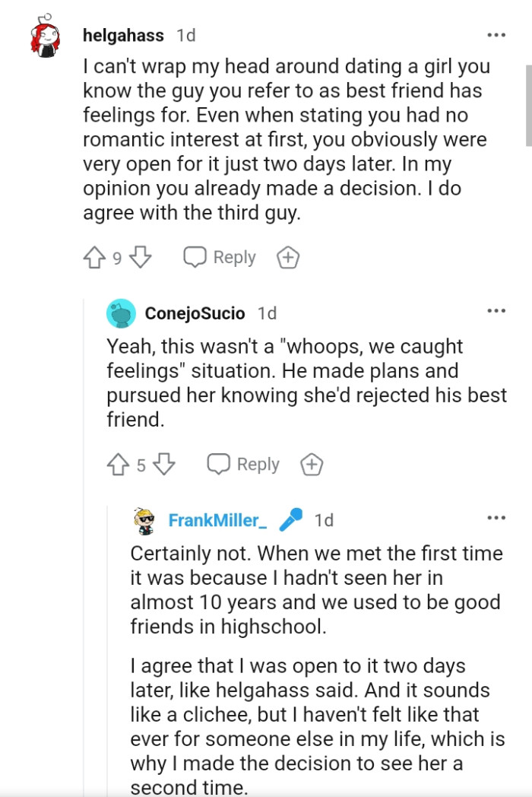Open award options on ConejoSucio's comment
The width and height of the screenshot is (532, 797).
(311, 464)
